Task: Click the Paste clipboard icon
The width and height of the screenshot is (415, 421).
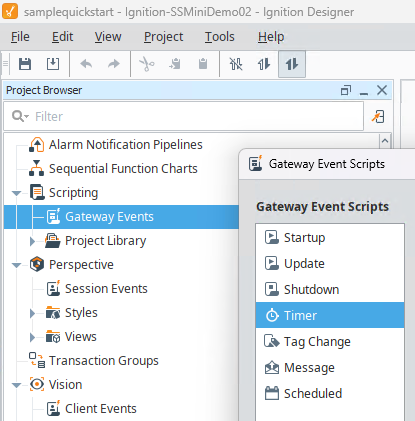Action: point(203,64)
